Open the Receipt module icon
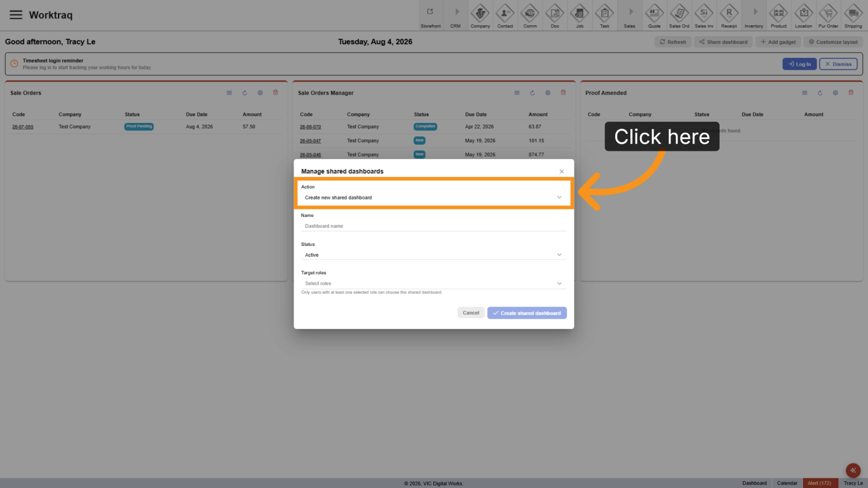The image size is (868, 488). coord(729,15)
